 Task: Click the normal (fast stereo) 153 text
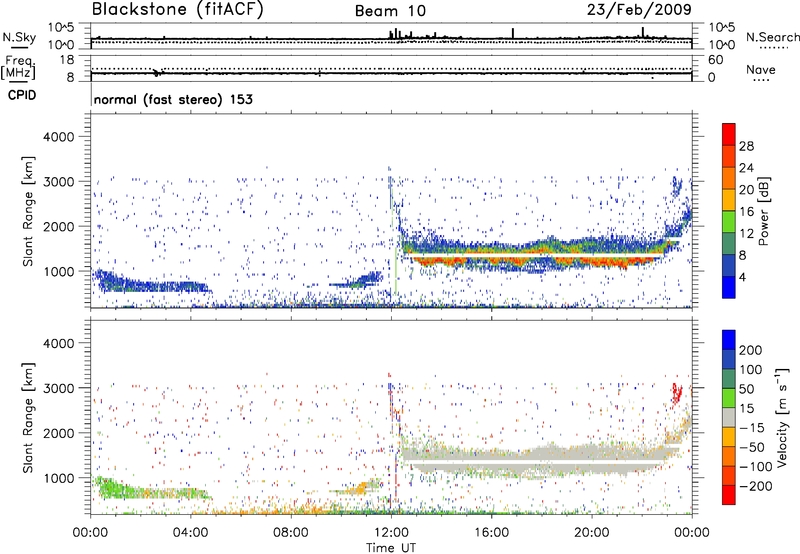[173, 99]
